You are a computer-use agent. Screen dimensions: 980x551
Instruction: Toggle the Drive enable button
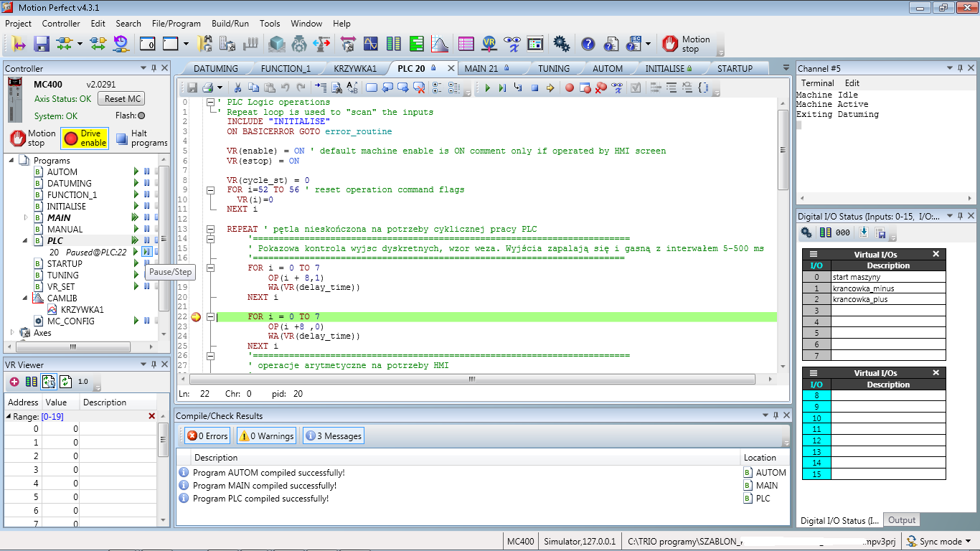click(x=85, y=138)
